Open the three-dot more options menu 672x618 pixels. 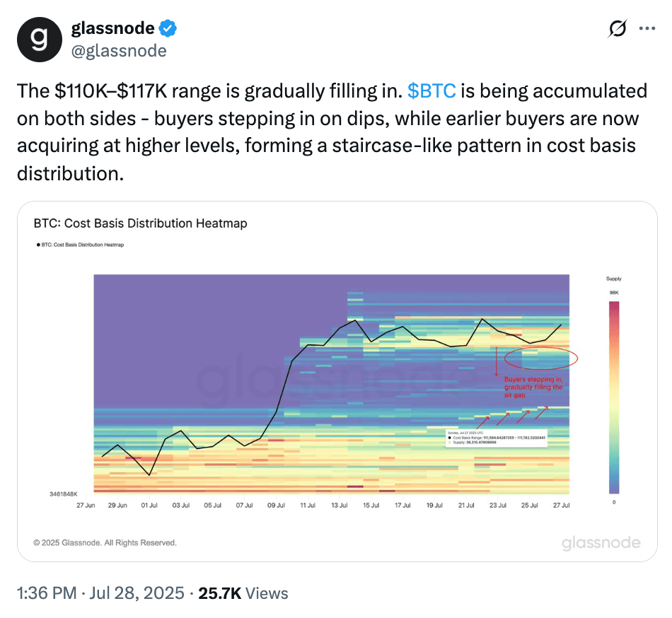coord(647,29)
